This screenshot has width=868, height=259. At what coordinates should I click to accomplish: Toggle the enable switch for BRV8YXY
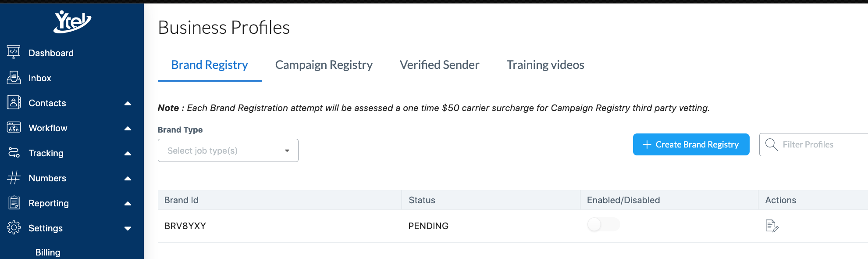pos(603,224)
